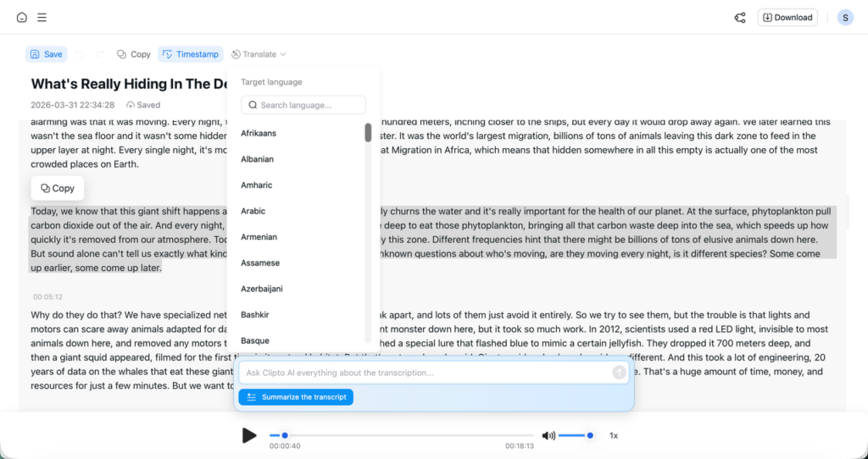Click the redo arrow icon
Image resolution: width=868 pixels, height=459 pixels.
[x=100, y=54]
